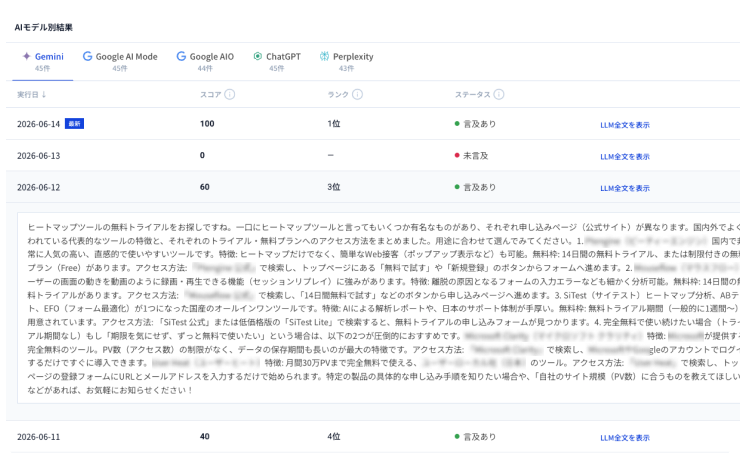Click the 最新 badge on 2026-06-14
This screenshot has width=740, height=456.
[x=74, y=124]
